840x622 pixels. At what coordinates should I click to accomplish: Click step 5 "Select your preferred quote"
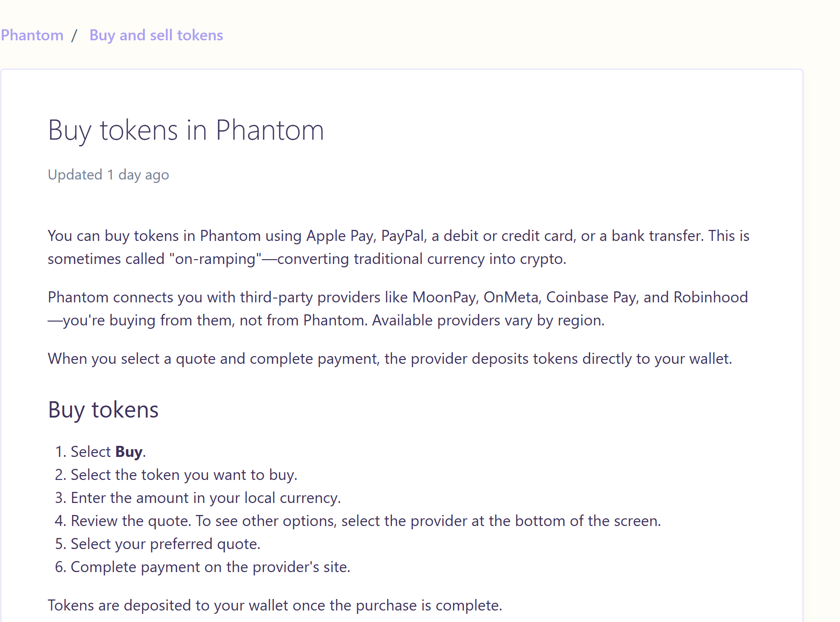pos(165,544)
